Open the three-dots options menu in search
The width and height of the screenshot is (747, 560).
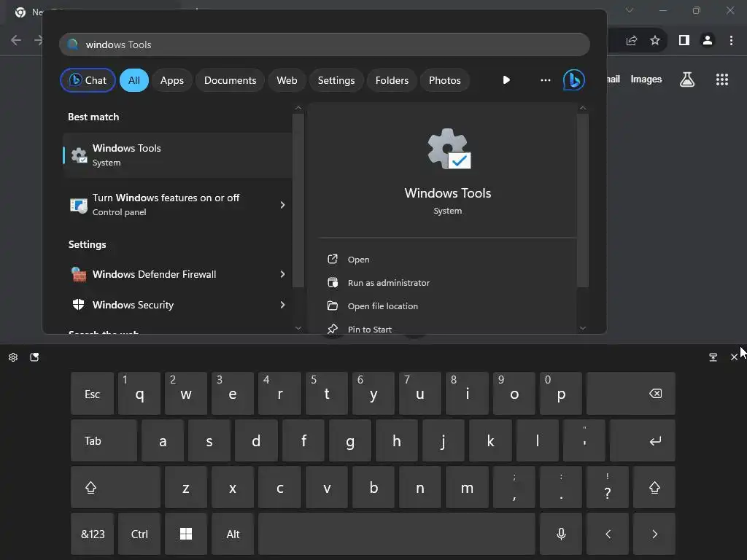click(x=546, y=80)
